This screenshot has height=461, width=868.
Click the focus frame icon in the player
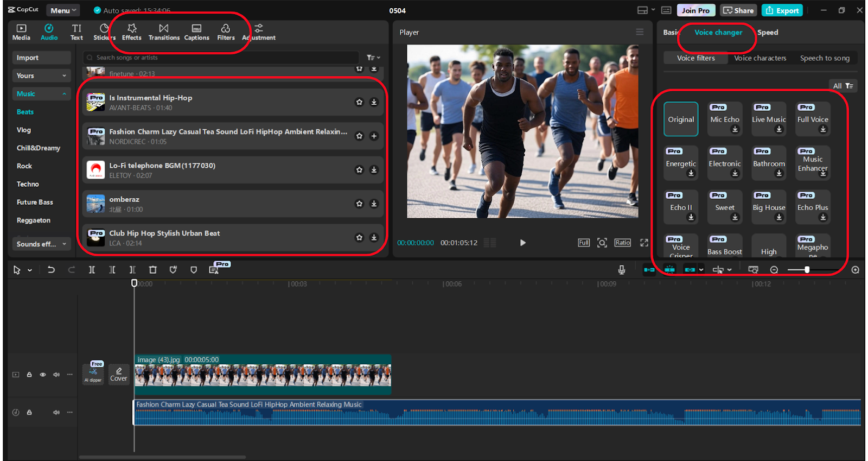602,243
